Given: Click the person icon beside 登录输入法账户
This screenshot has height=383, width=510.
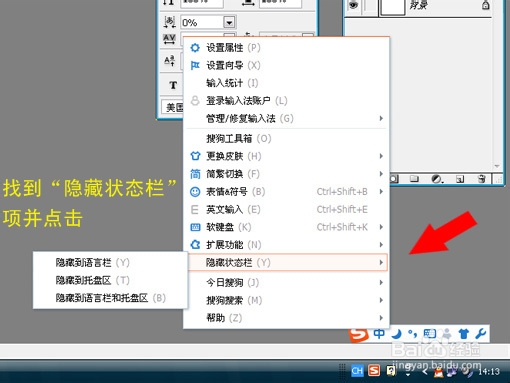Looking at the screenshot, I should click(x=195, y=100).
